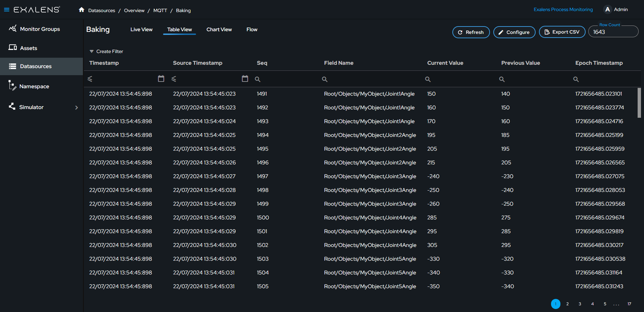Image resolution: width=644 pixels, height=312 pixels.
Task: Click the Previous Value search icon
Action: (x=502, y=79)
